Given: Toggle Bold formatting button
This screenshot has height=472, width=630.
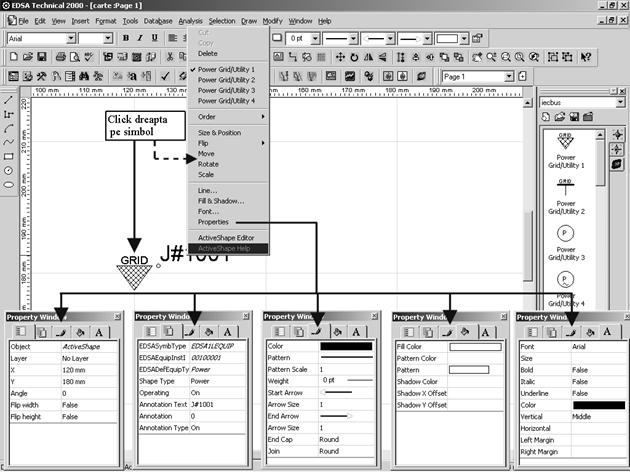Looking at the screenshot, I should (x=126, y=38).
